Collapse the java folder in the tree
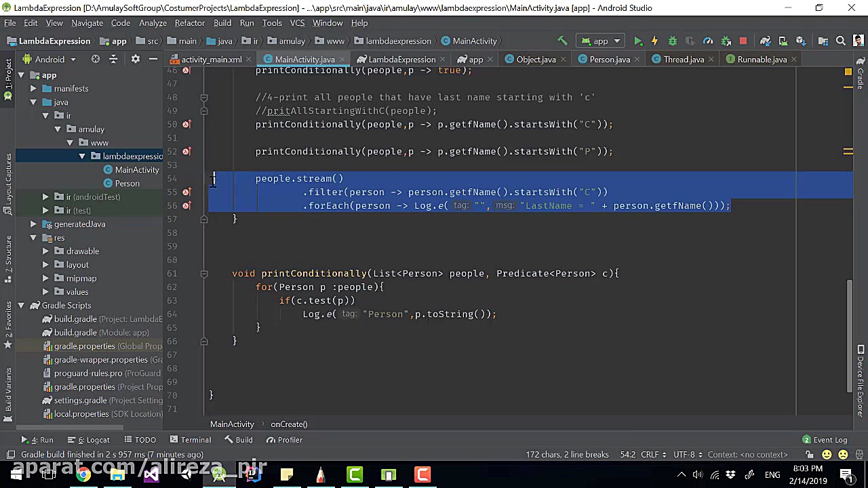Viewport: 868px width, 488px height. pos(33,102)
